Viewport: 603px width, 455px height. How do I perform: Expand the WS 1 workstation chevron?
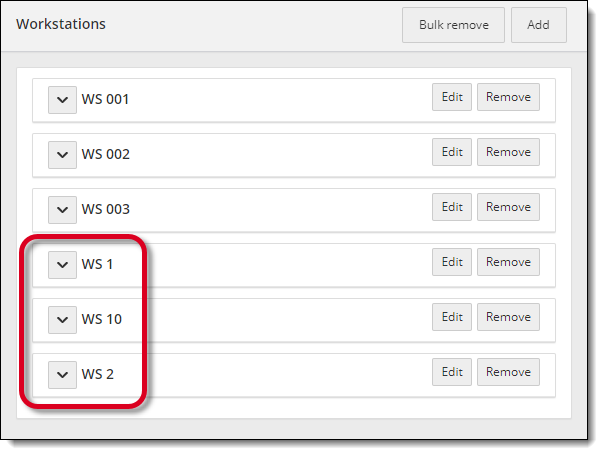coord(62,264)
